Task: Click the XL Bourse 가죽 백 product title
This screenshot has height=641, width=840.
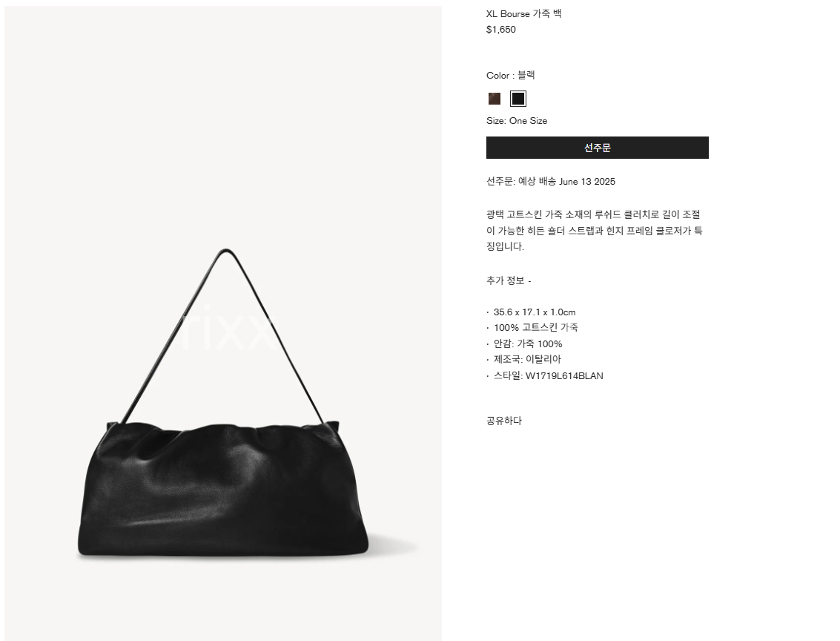Action: [524, 14]
